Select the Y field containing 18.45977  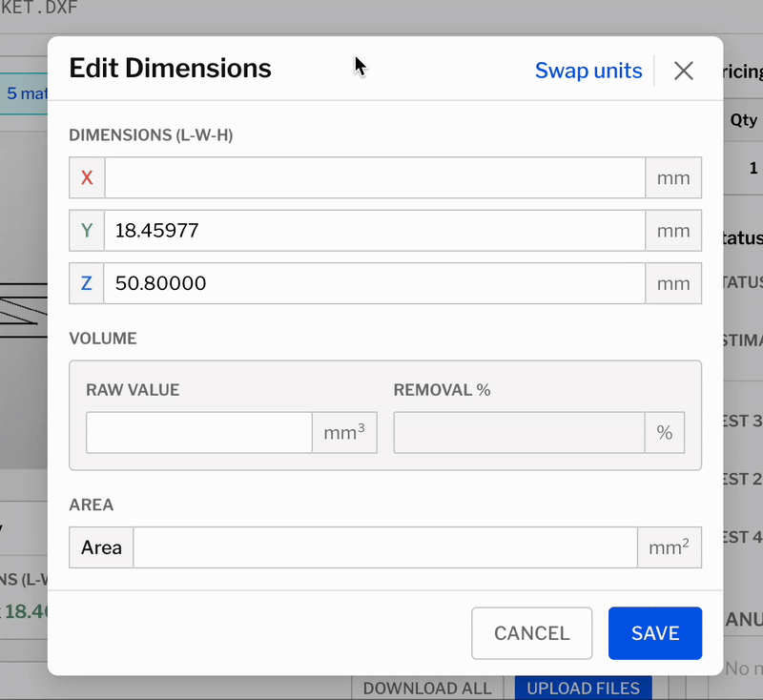click(375, 231)
